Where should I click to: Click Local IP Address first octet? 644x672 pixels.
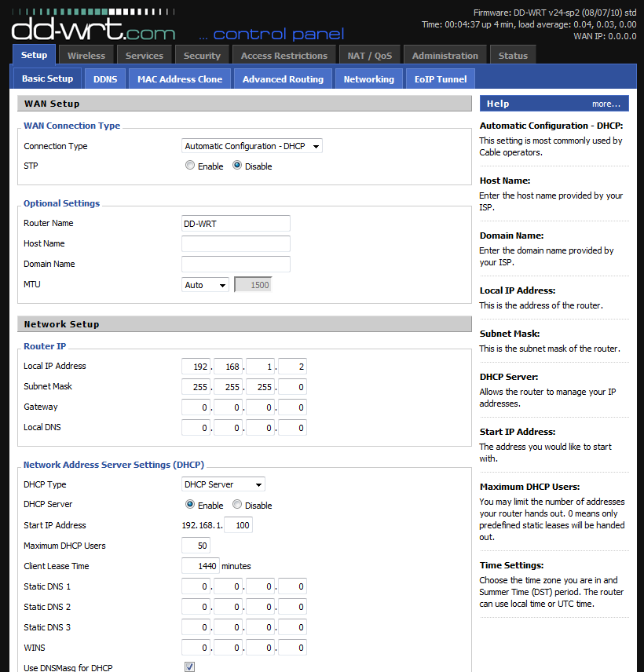(x=196, y=367)
